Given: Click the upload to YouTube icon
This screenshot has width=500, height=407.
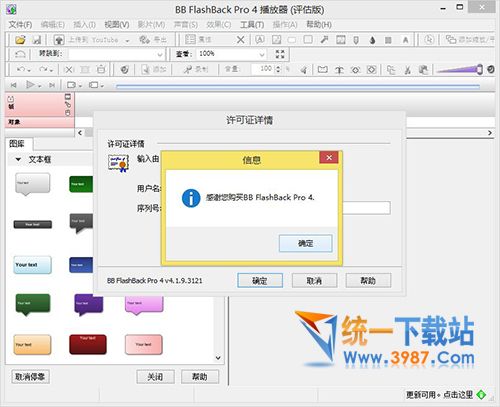Looking at the screenshot, I should click(x=59, y=40).
